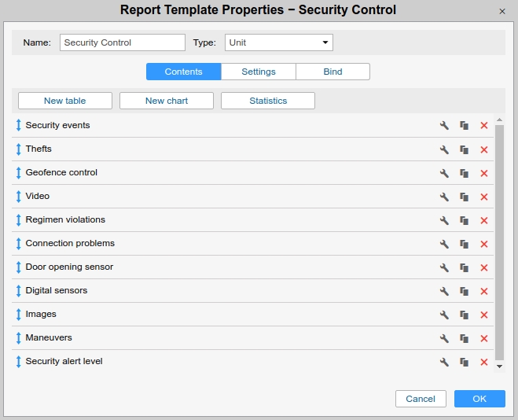Image resolution: width=518 pixels, height=420 pixels.
Task: Click the New table button
Action: tap(64, 101)
